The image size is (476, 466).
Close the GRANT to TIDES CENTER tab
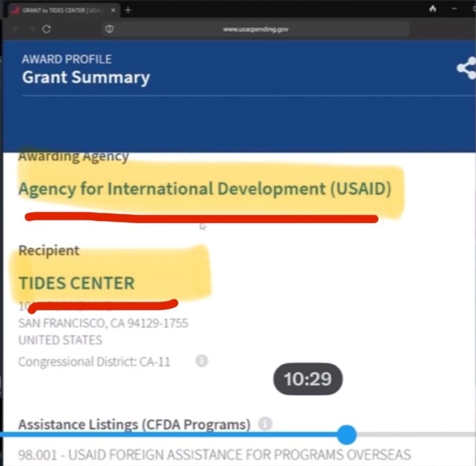[113, 10]
